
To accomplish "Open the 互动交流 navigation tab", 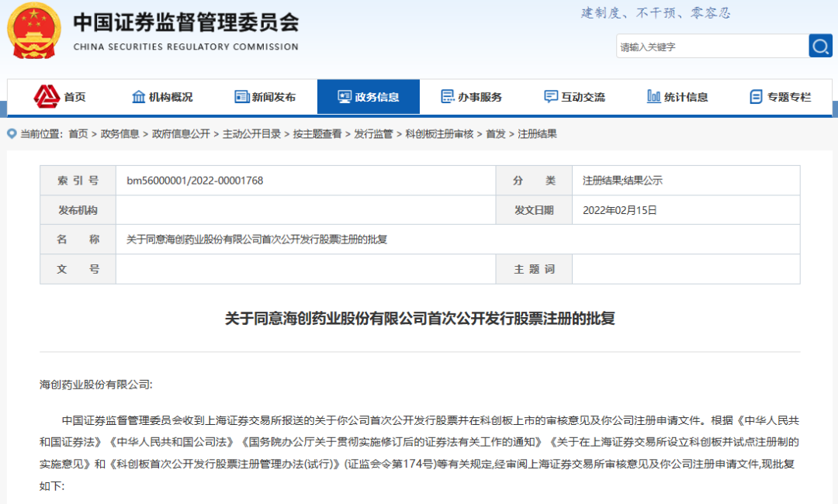I will coord(574,97).
